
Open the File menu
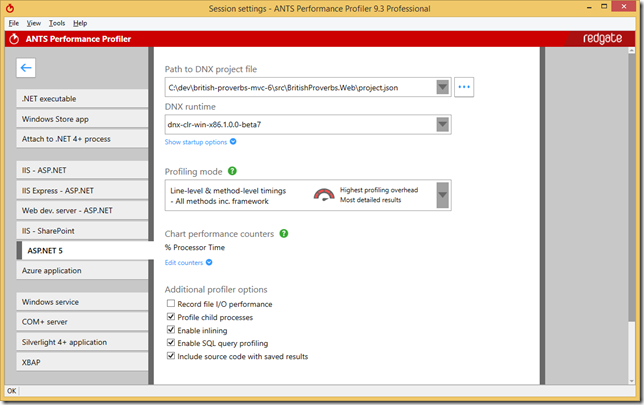(14, 23)
